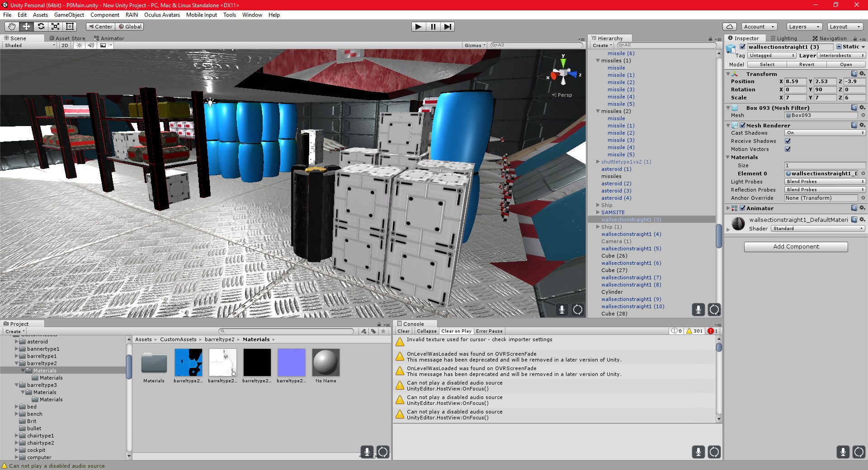
Task: Select the Rotate tool
Action: click(x=41, y=27)
